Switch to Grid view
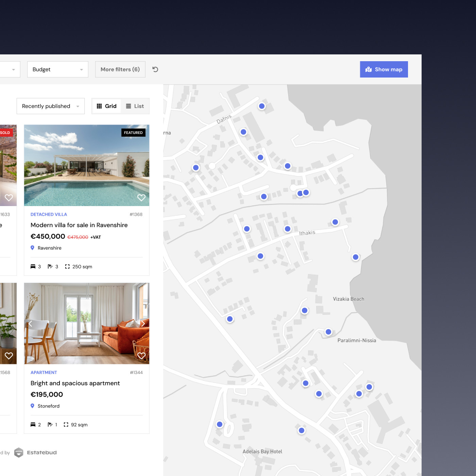Screen dimensions: 476x476 click(106, 106)
